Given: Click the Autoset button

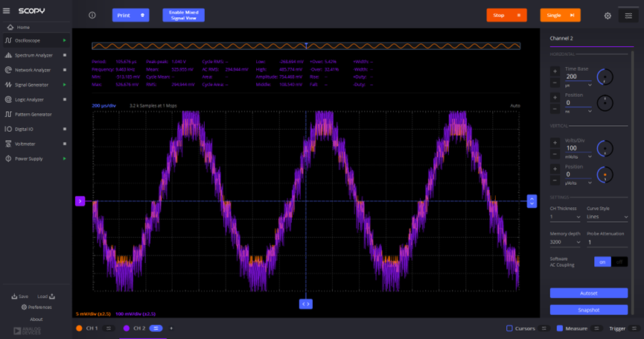Looking at the screenshot, I should click(589, 293).
